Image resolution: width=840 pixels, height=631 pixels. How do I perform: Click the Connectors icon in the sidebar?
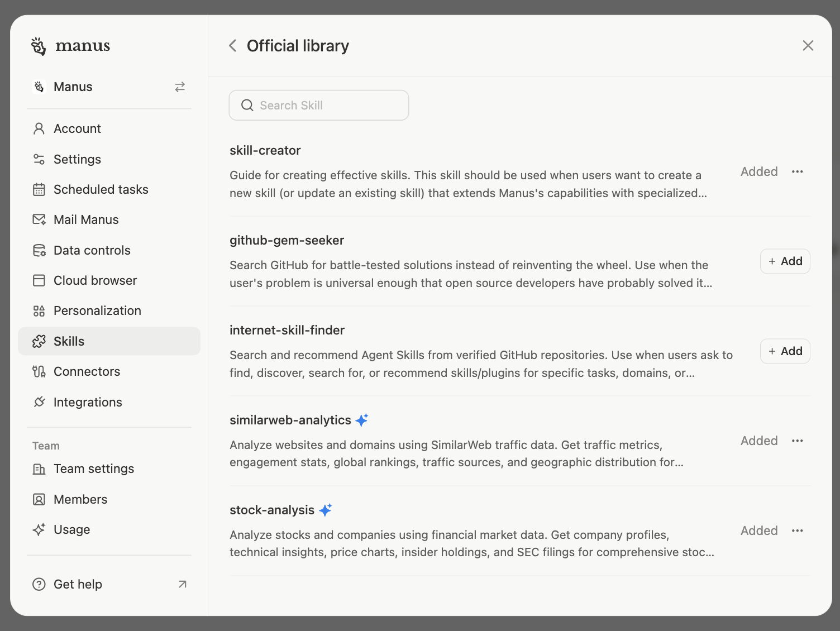pos(39,371)
